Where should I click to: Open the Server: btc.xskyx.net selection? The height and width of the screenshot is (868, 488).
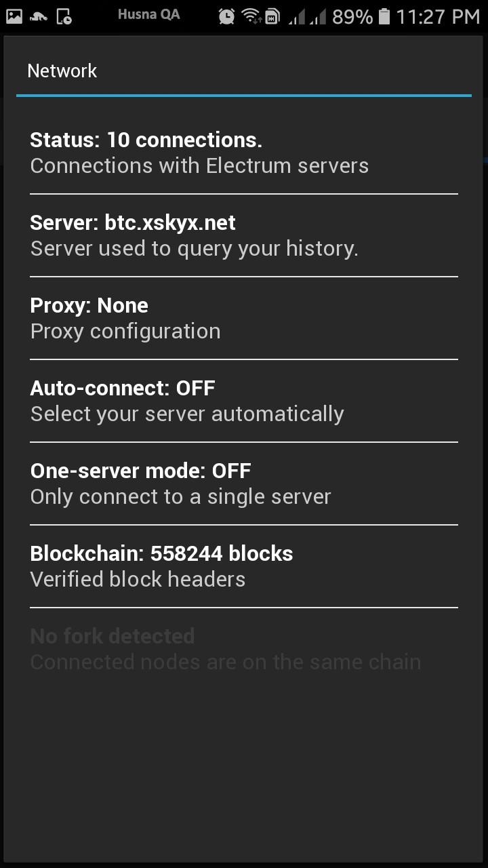coord(244,235)
